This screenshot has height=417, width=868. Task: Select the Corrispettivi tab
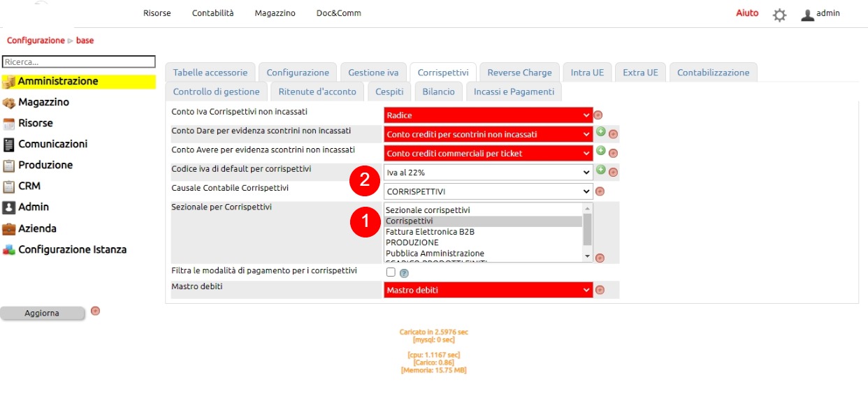(443, 73)
